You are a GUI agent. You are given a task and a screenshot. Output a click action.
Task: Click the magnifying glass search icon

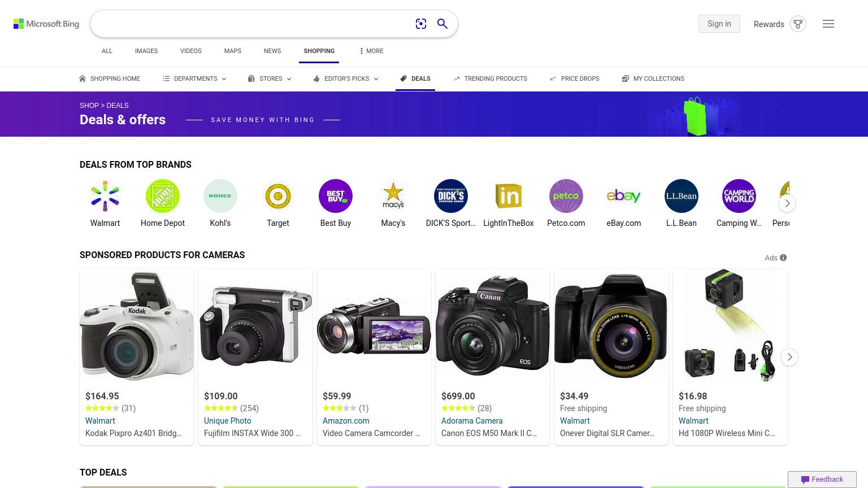click(442, 24)
